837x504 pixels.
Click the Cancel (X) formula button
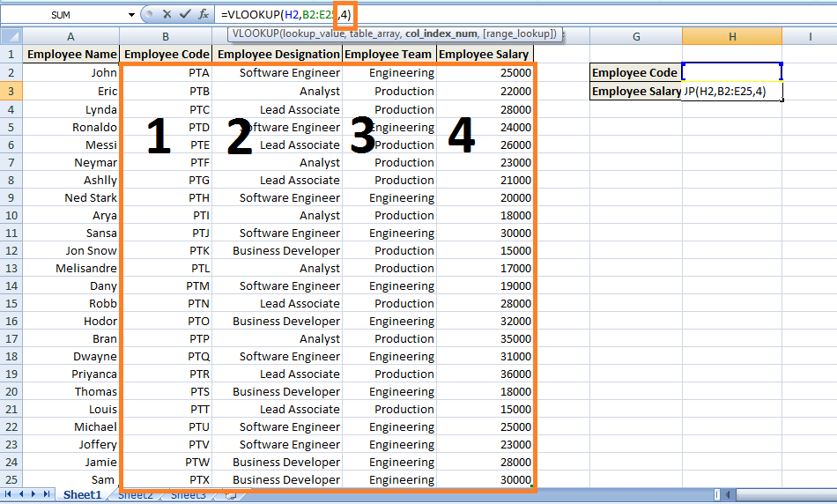click(167, 14)
